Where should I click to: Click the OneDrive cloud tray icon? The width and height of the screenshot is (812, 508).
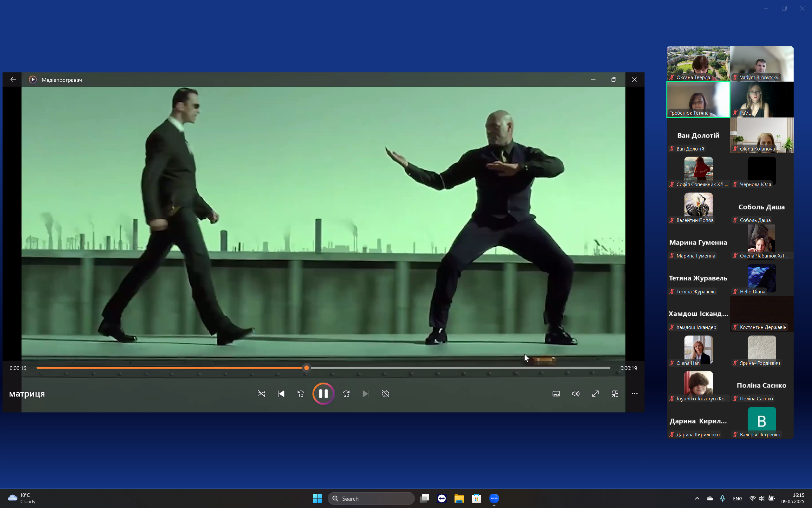(710, 498)
